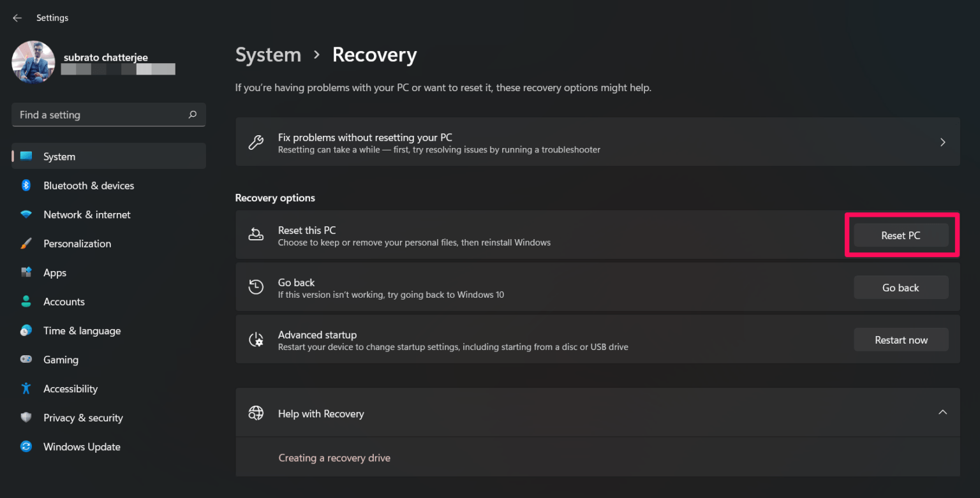Select the Bluetooth & devices icon
The height and width of the screenshot is (498, 980).
click(26, 186)
